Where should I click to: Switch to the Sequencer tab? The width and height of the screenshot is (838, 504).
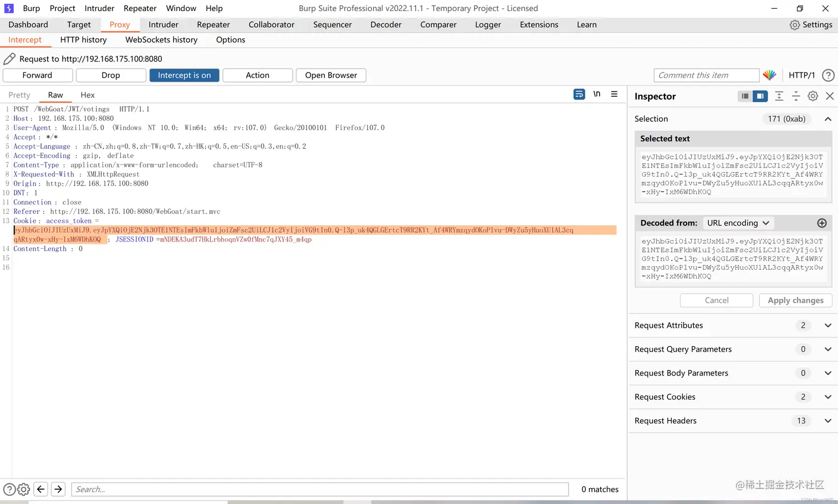click(333, 25)
